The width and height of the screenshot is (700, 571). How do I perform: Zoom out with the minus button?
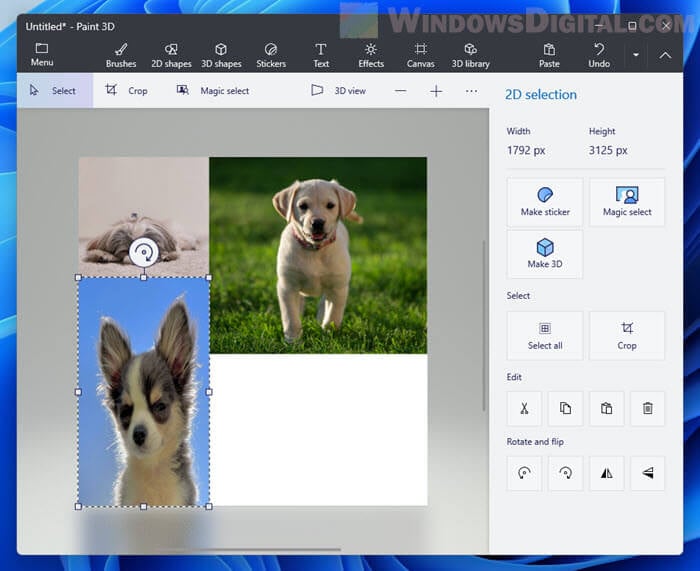(x=400, y=91)
